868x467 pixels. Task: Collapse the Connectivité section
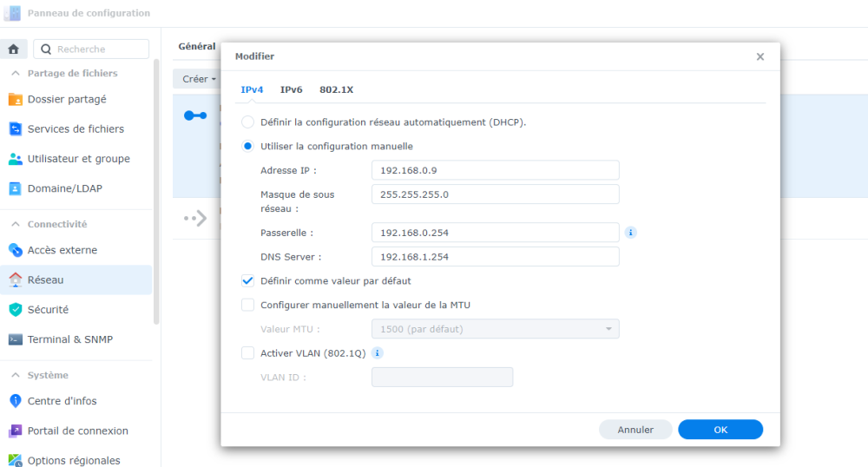click(16, 224)
